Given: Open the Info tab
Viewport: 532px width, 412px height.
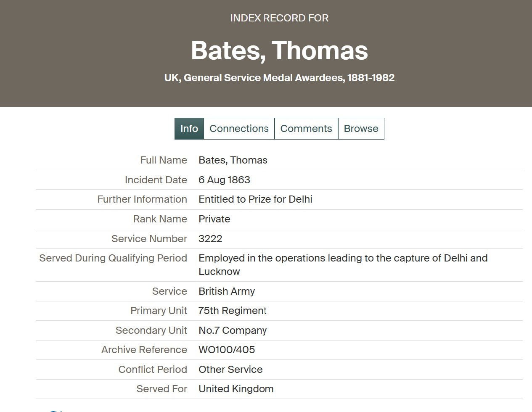Looking at the screenshot, I should [x=189, y=129].
